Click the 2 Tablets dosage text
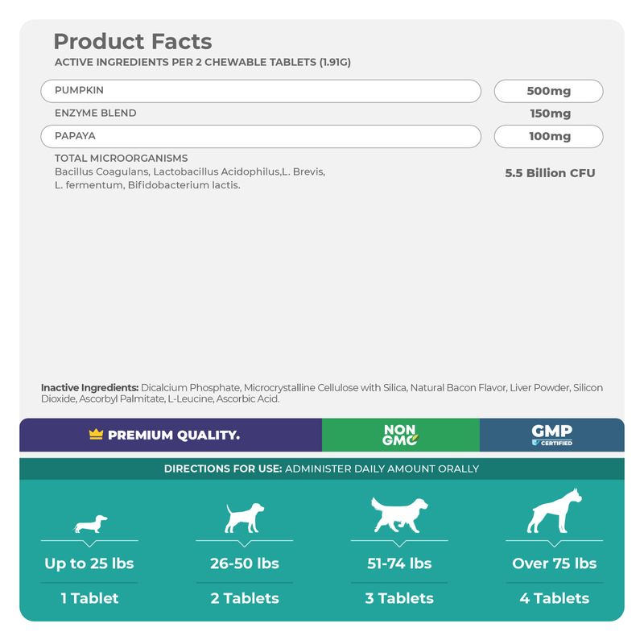This screenshot has height=644, width=644. click(x=244, y=598)
